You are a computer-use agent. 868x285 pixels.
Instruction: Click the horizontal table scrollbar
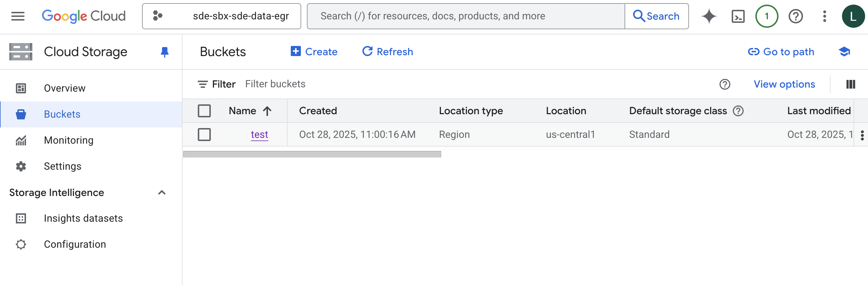point(312,154)
